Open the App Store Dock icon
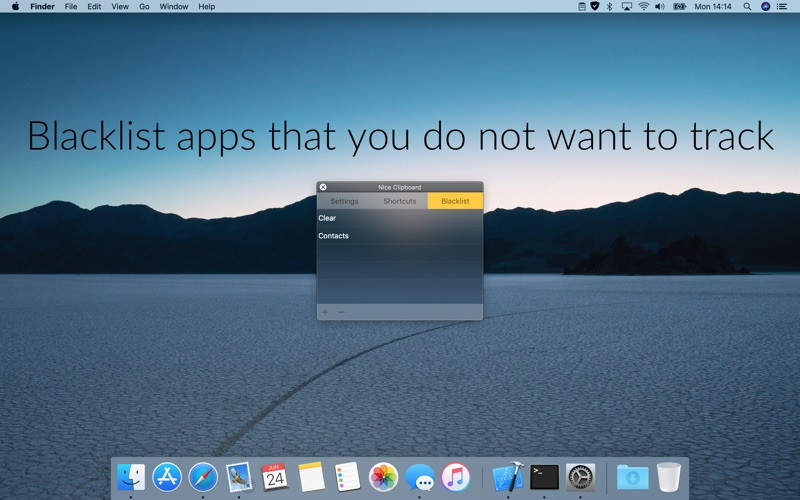 pyautogui.click(x=167, y=477)
